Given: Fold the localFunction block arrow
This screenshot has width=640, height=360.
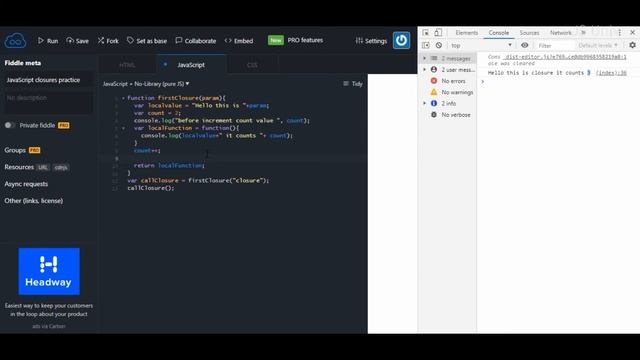Looking at the screenshot, I should point(123,128).
